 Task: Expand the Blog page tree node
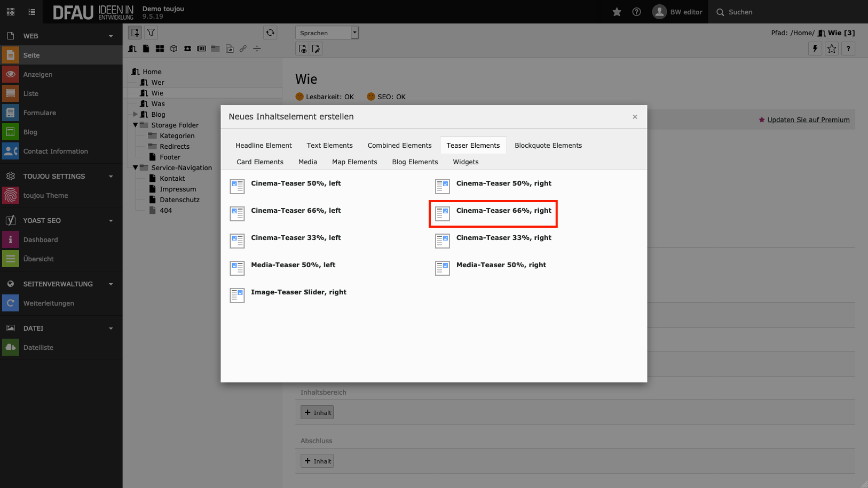[136, 115]
